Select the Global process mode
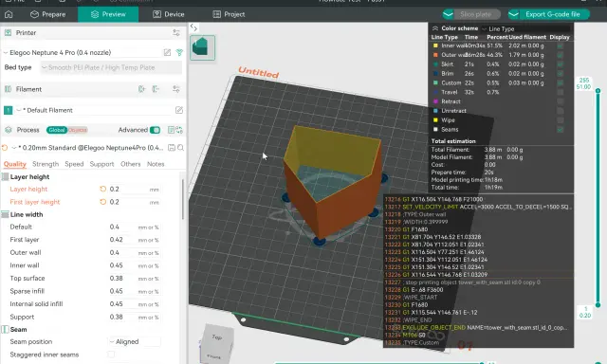 (x=57, y=130)
